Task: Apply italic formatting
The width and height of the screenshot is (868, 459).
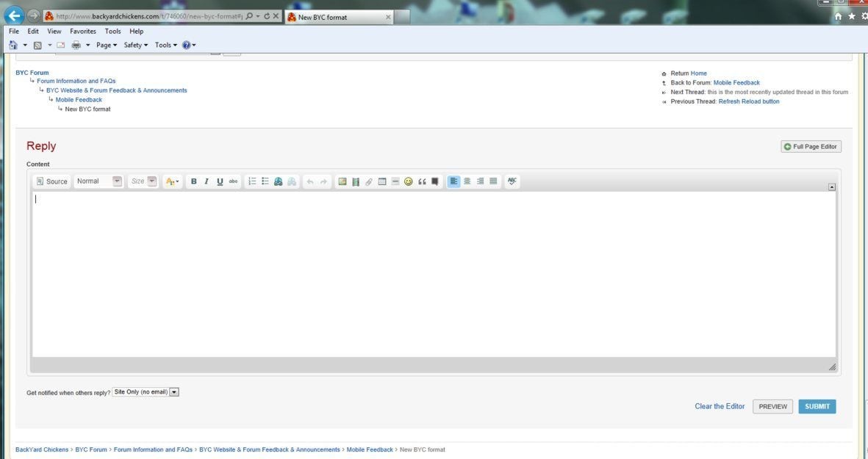Action: (207, 181)
